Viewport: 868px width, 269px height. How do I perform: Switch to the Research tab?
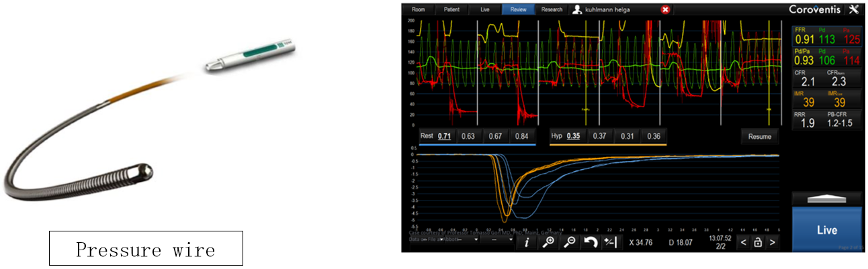pos(552,9)
